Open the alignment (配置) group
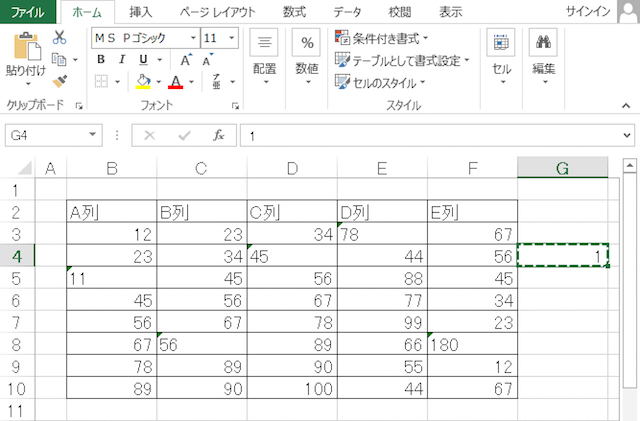Image resolution: width=640 pixels, height=421 pixels. click(x=264, y=57)
